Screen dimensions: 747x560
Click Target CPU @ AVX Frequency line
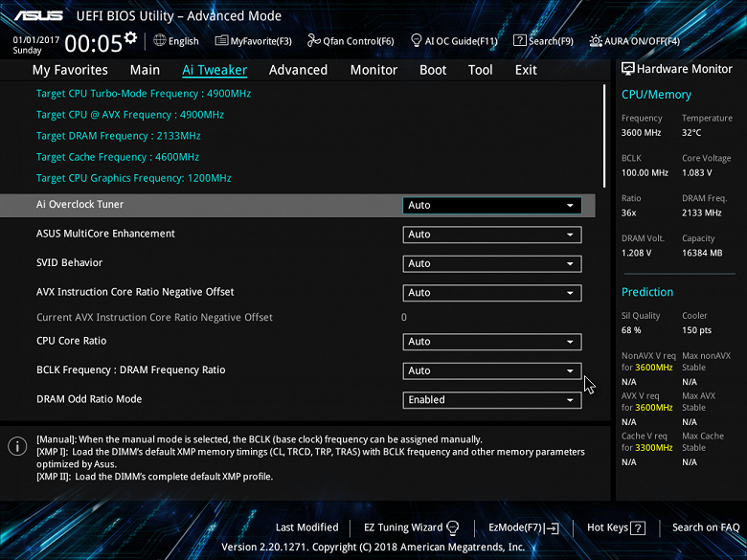pos(130,115)
